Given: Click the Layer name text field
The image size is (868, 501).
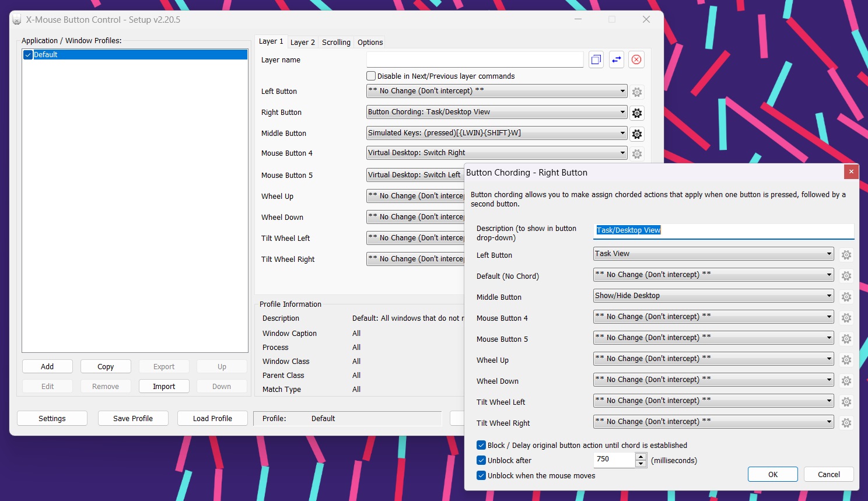Looking at the screenshot, I should pyautogui.click(x=475, y=59).
